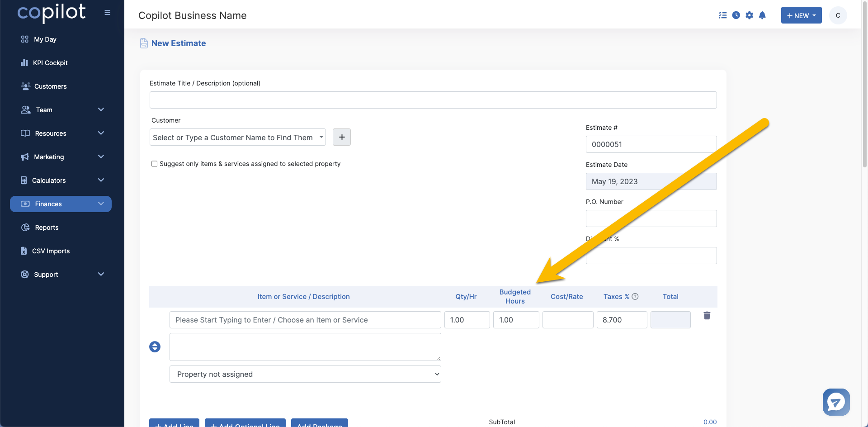Click the reorder line up-down arrow icon

[155, 347]
